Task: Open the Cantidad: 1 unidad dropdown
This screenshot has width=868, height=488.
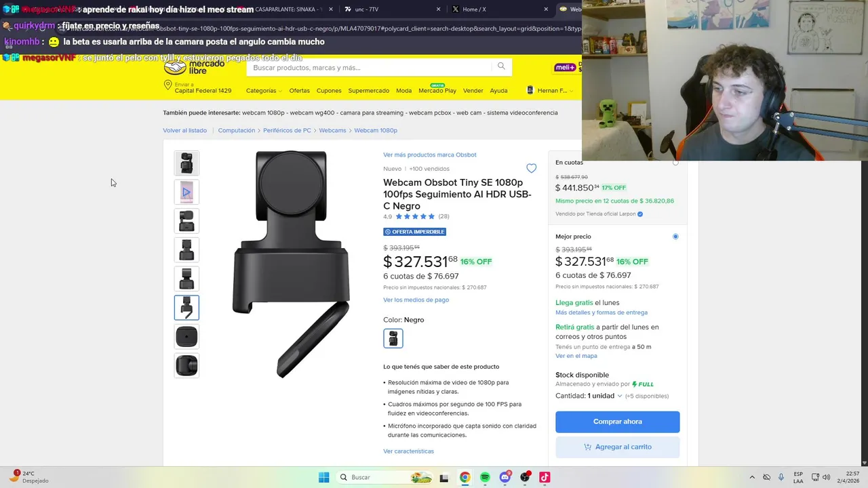Action: (x=589, y=396)
